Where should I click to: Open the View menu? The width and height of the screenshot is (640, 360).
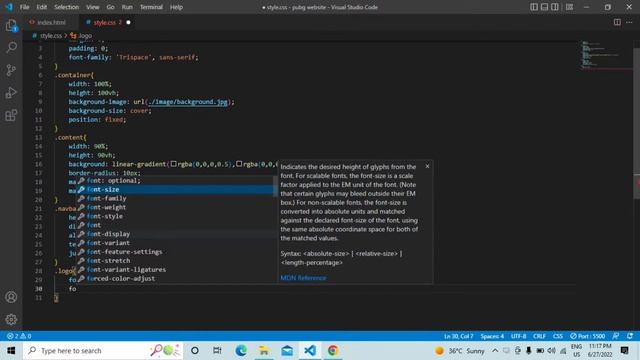93,7
